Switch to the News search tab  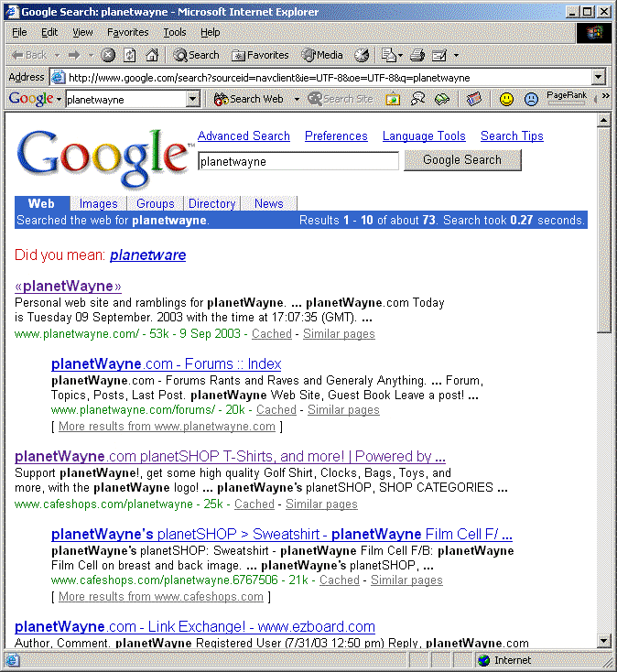coord(268,203)
